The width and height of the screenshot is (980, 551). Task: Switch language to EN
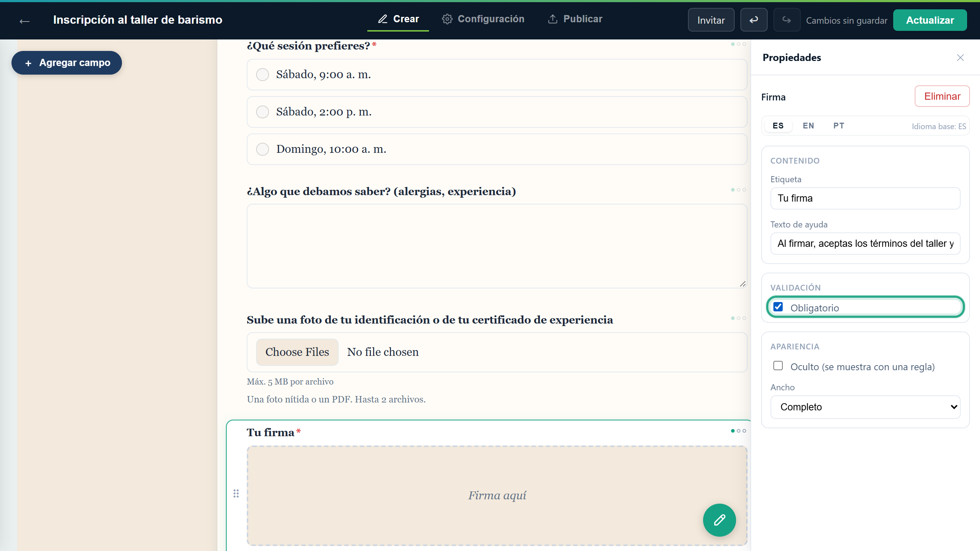[x=808, y=126]
